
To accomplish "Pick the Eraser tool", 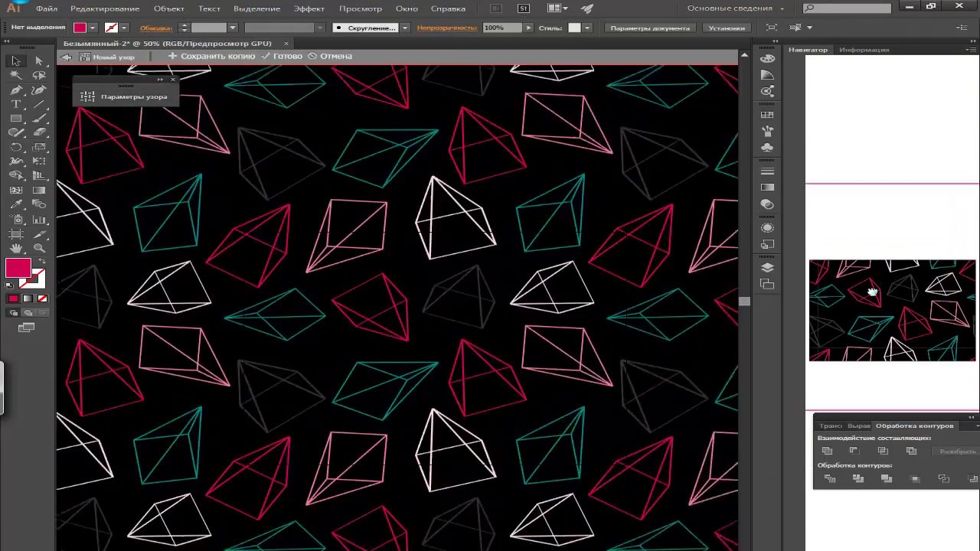I will [x=39, y=132].
